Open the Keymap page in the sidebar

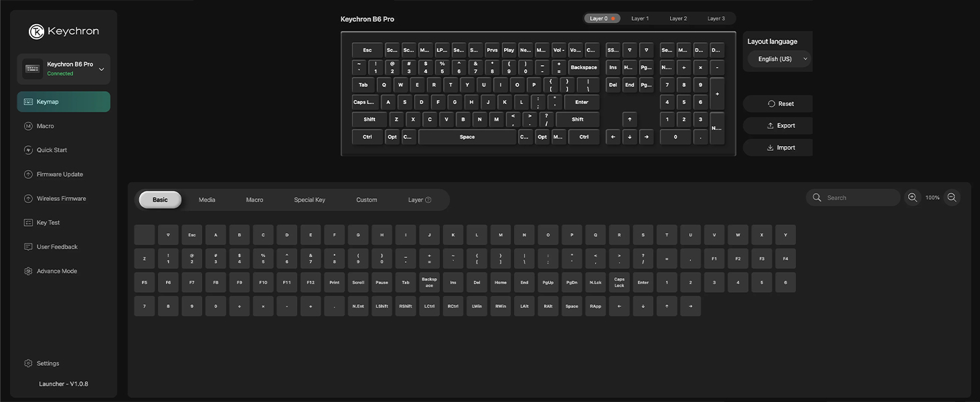coord(64,102)
